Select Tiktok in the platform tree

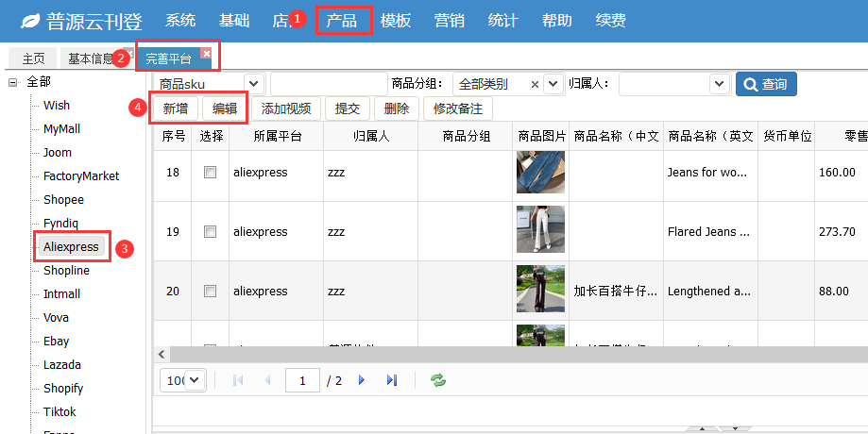point(60,412)
